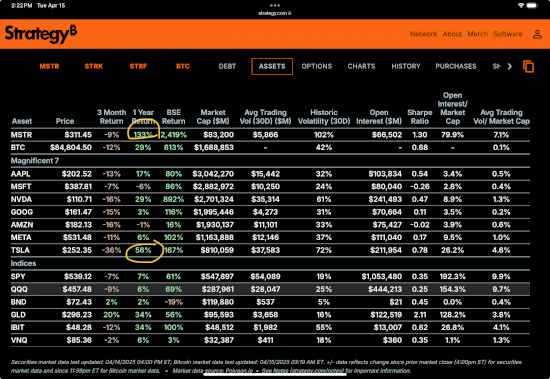Go to the CHARTS tab
Image resolution: width=550 pixels, height=379 pixels.
click(x=361, y=66)
